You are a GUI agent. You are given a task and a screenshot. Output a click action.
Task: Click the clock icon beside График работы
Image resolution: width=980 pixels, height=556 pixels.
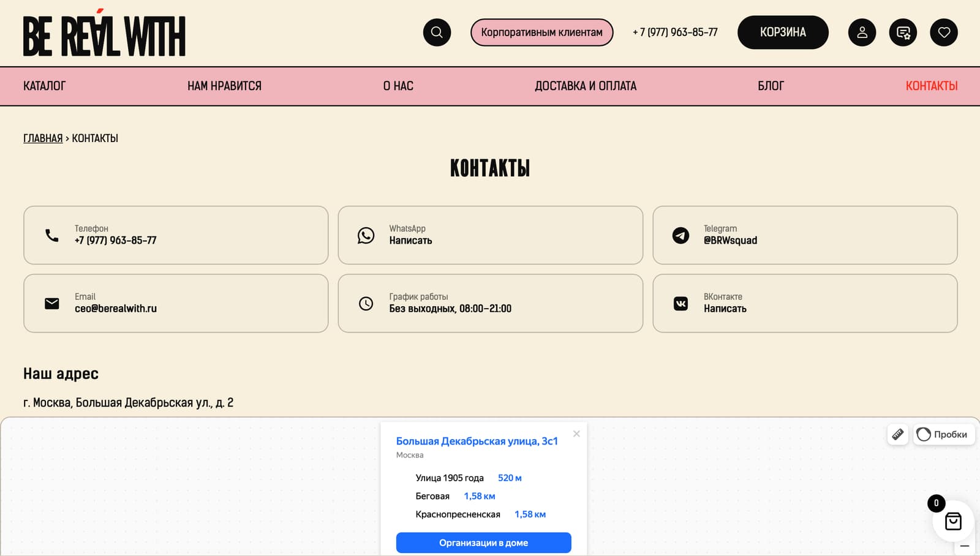coord(366,303)
